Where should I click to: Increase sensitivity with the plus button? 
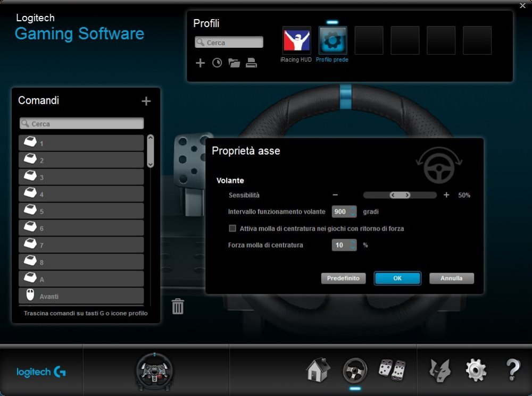[446, 195]
